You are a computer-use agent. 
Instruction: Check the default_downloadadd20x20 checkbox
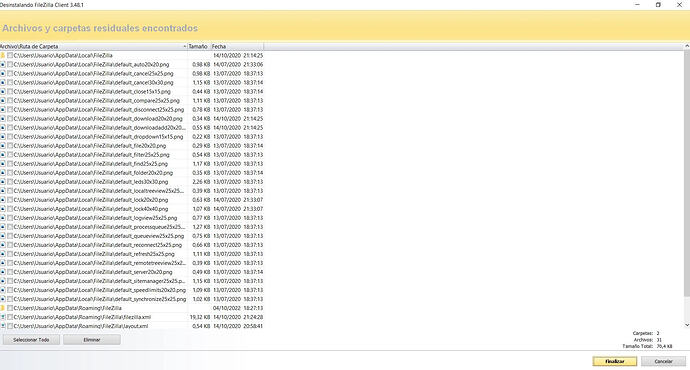pyautogui.click(x=10, y=128)
